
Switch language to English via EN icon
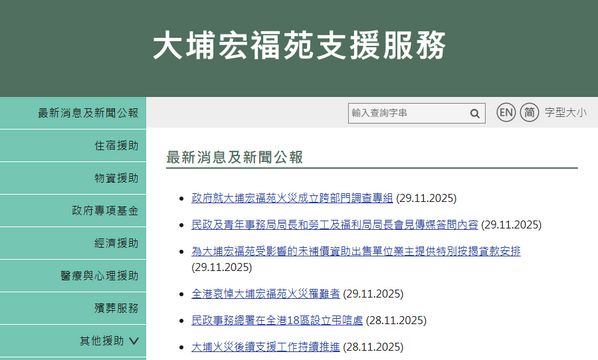coord(506,112)
